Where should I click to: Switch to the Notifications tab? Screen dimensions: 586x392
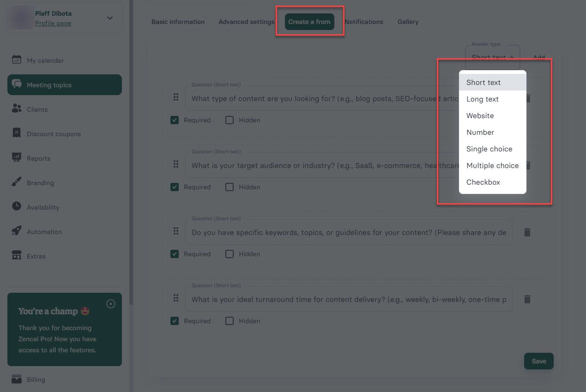364,22
